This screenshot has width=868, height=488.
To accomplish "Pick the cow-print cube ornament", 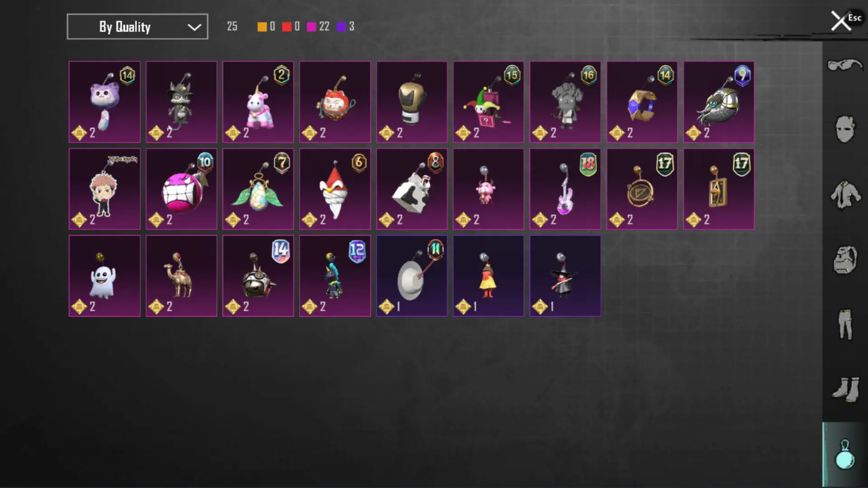I will coord(412,189).
